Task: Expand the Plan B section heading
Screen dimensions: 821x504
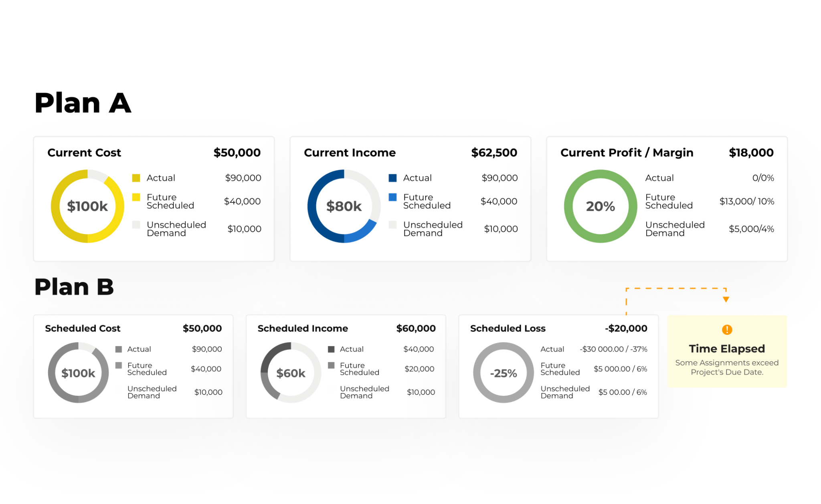Action: [74, 286]
